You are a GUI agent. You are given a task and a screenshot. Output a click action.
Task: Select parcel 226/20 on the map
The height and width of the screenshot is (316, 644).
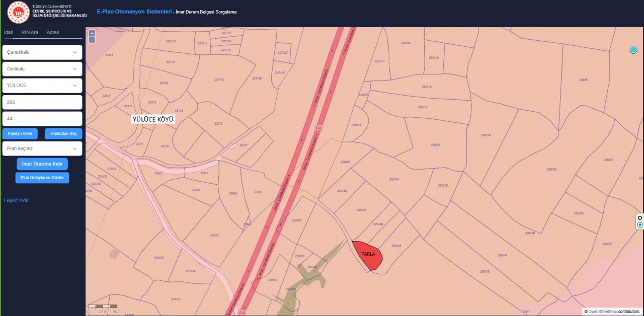[x=551, y=169]
